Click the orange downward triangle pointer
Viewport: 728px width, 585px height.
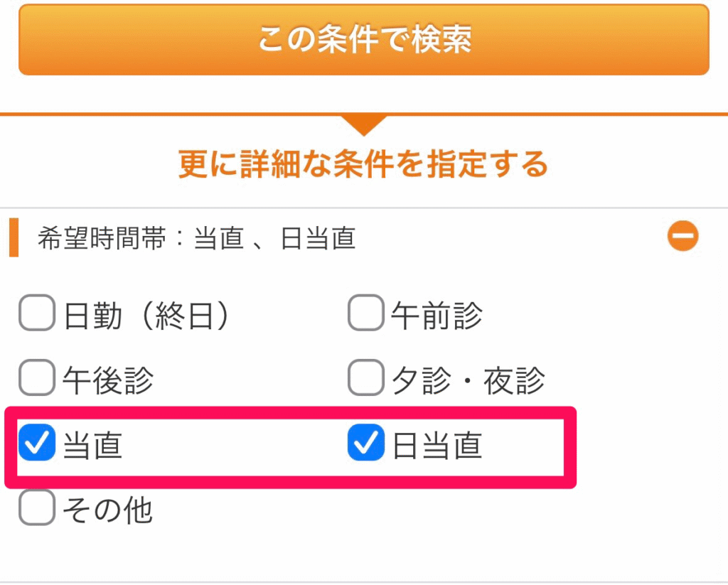pos(363,124)
